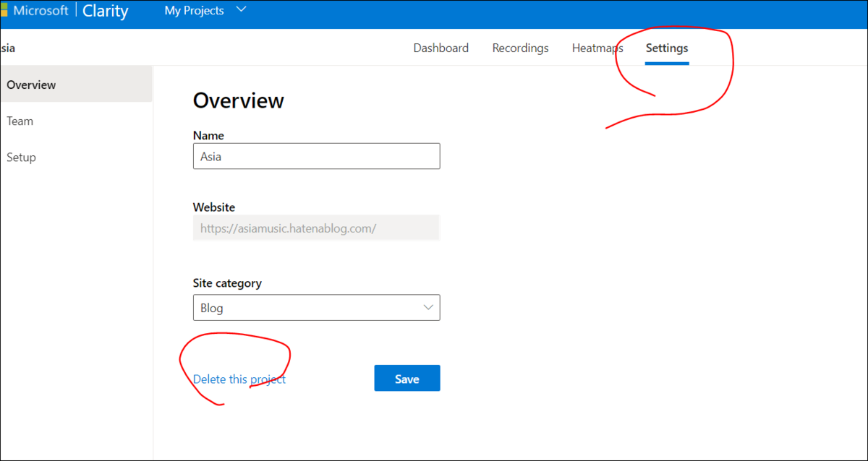The height and width of the screenshot is (461, 868).
Task: Click the Delete this project link
Action: click(239, 379)
